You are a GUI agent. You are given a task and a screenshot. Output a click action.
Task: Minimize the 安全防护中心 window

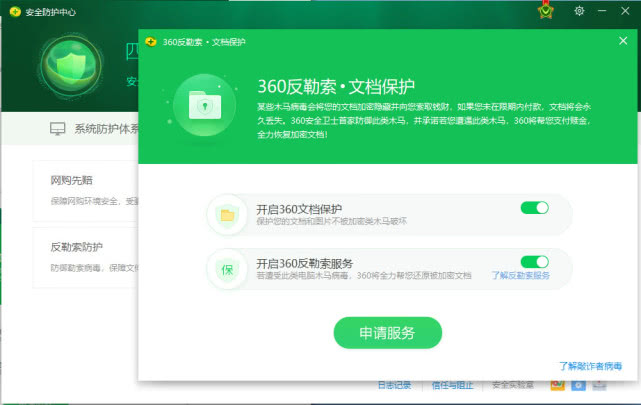click(602, 11)
